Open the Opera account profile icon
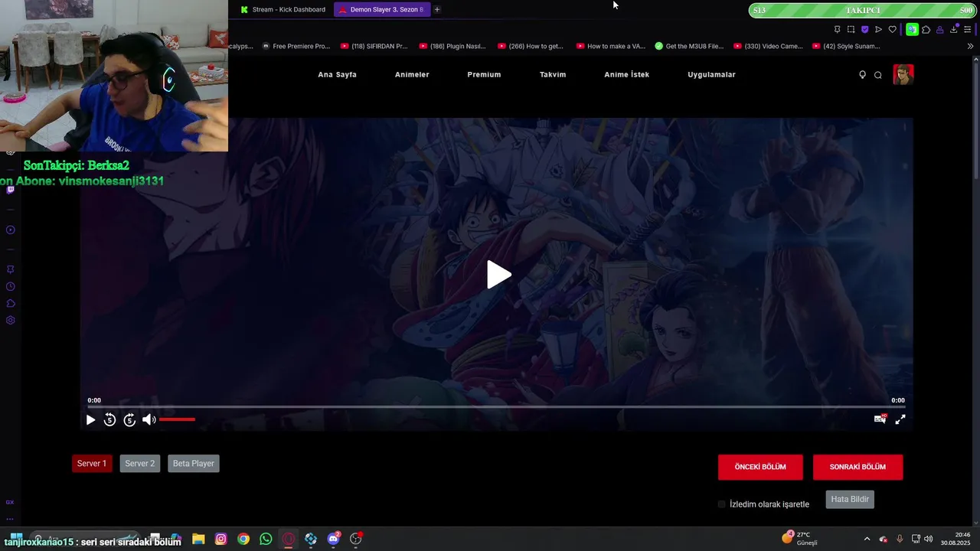 (939, 29)
